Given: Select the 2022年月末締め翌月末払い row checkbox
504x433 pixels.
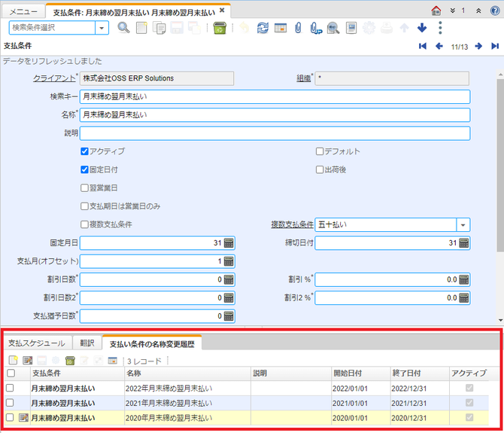Looking at the screenshot, I should coord(10,388).
